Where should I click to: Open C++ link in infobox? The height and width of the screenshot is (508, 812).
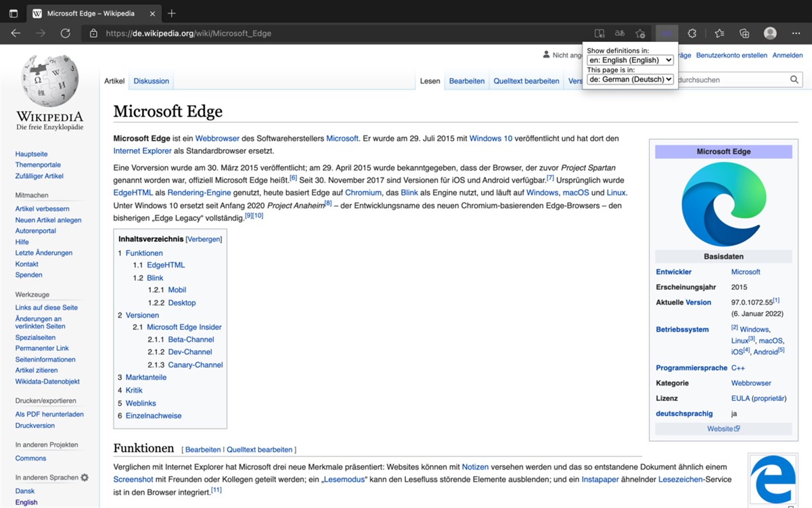click(x=738, y=368)
